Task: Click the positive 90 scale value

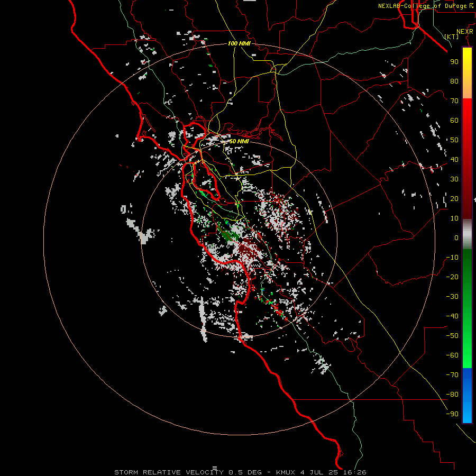Action: coord(454,62)
